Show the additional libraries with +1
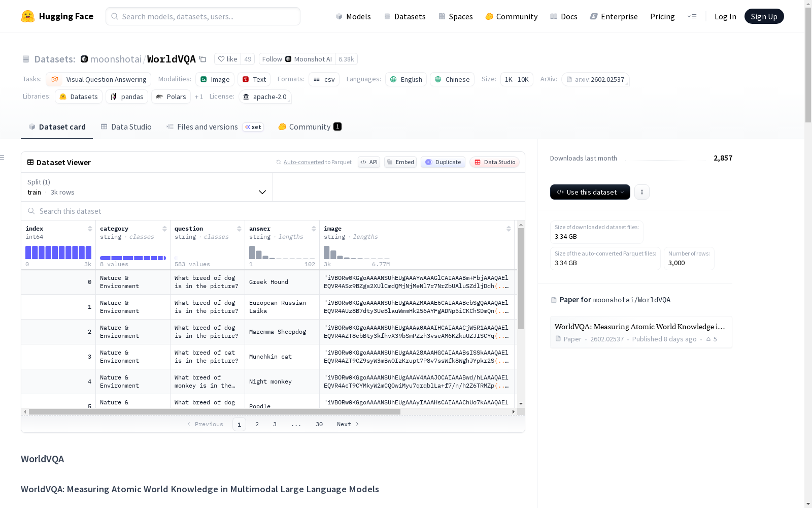The height and width of the screenshot is (508, 812). (x=199, y=97)
